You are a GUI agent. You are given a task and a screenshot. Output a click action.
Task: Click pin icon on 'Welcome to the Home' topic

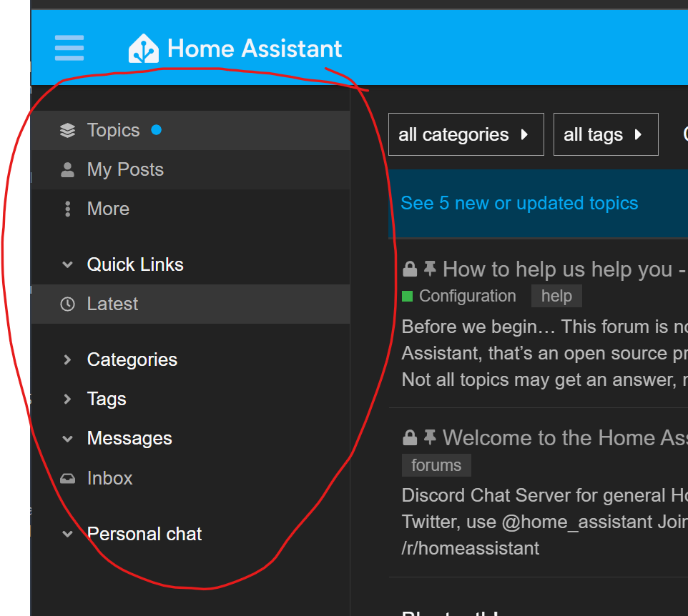point(430,437)
